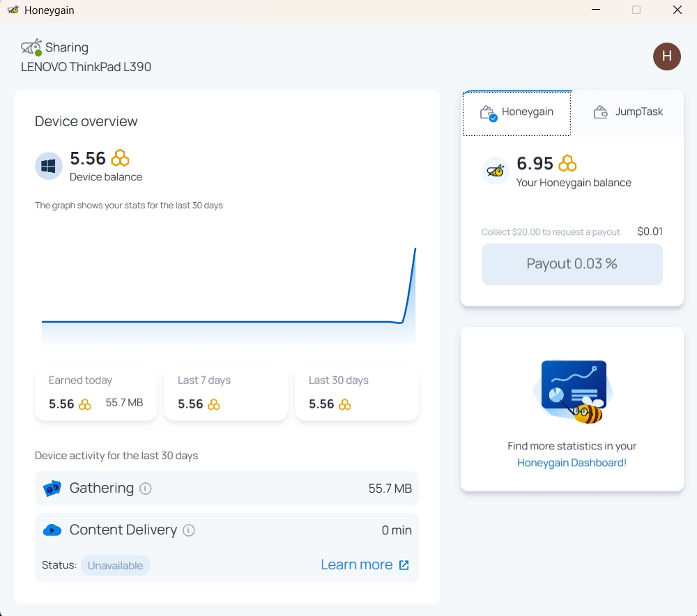Click the Content Delivery cloud icon
The image size is (697, 616).
coord(52,530)
